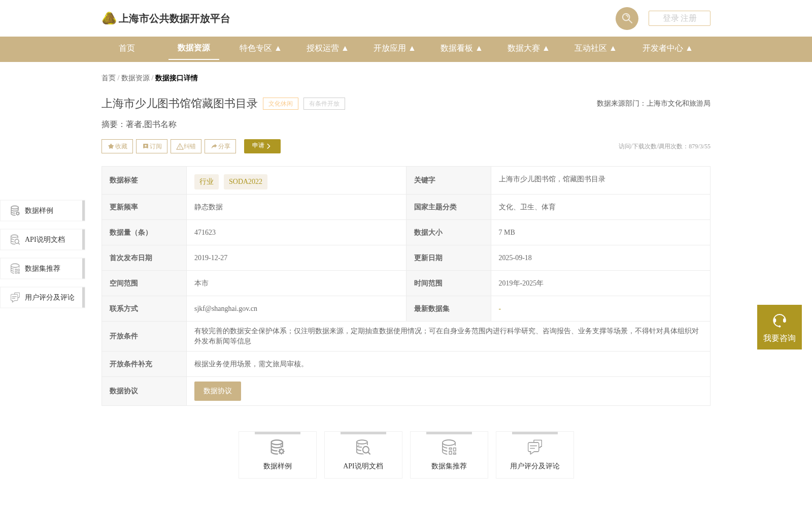Click the 根据业务使用场景 supplementary condition text
812x508 pixels.
251,364
